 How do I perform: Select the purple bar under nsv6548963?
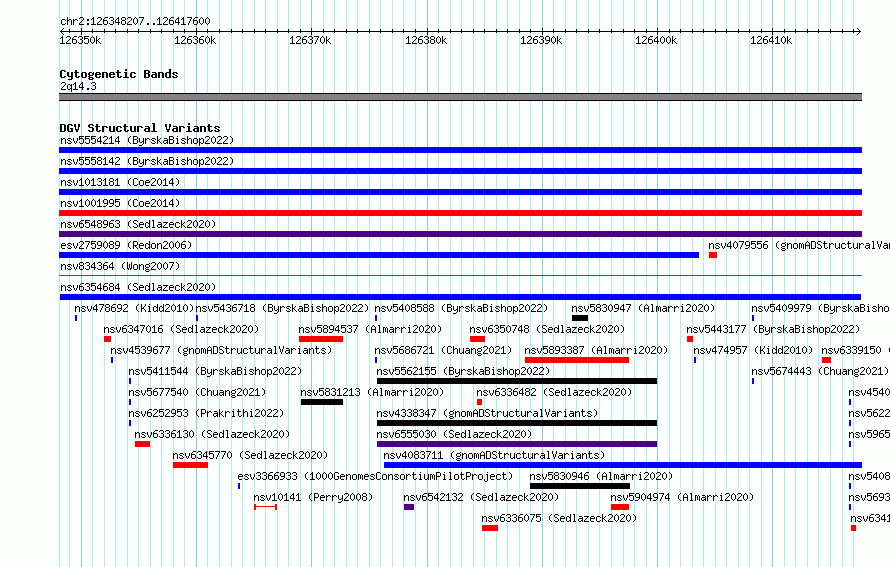point(460,234)
